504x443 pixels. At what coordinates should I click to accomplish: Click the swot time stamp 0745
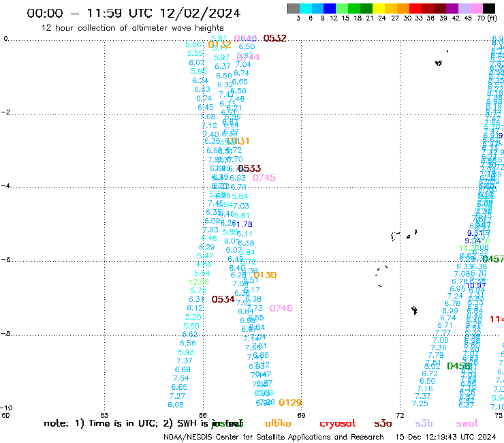(x=264, y=178)
